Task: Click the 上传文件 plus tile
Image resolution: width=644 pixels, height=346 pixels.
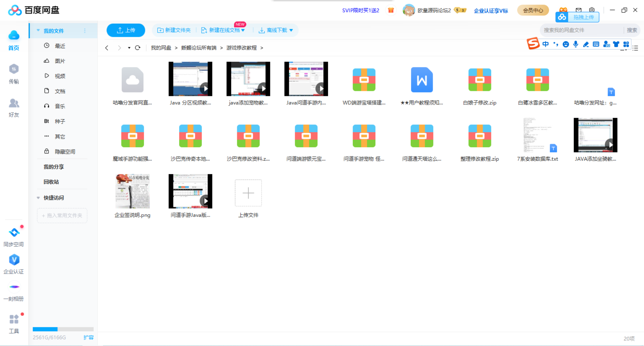Action: (248, 193)
